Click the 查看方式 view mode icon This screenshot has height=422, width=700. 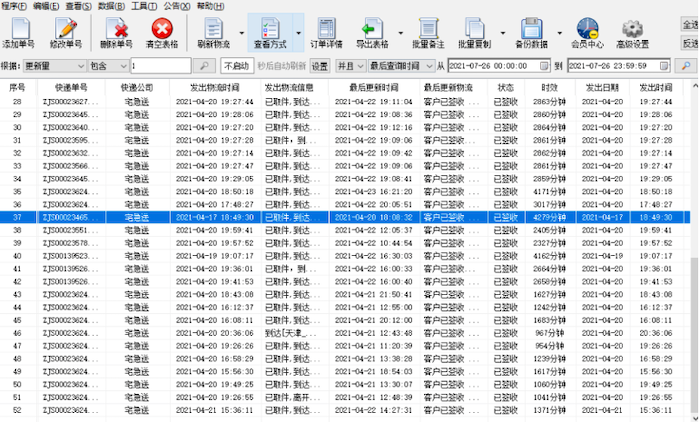tap(270, 29)
